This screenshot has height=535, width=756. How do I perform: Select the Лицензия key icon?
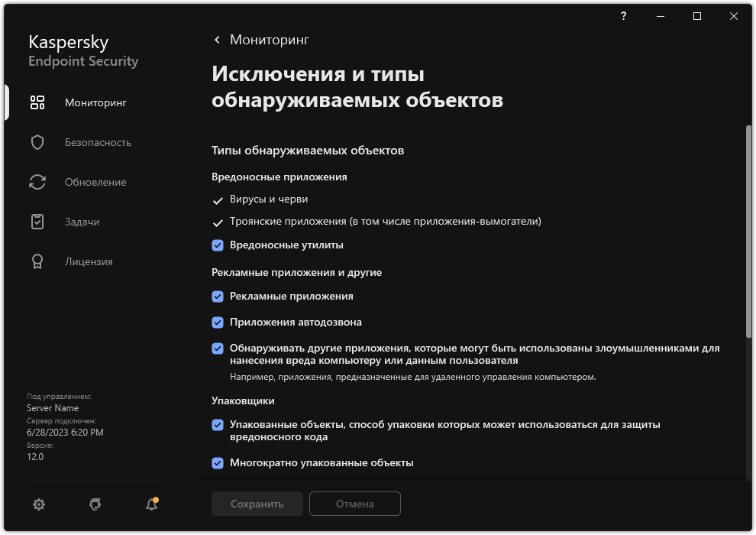[37, 261]
